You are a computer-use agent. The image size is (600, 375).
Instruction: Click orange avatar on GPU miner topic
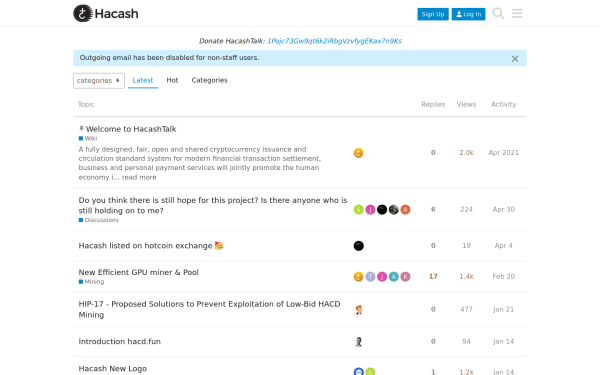[x=358, y=277]
